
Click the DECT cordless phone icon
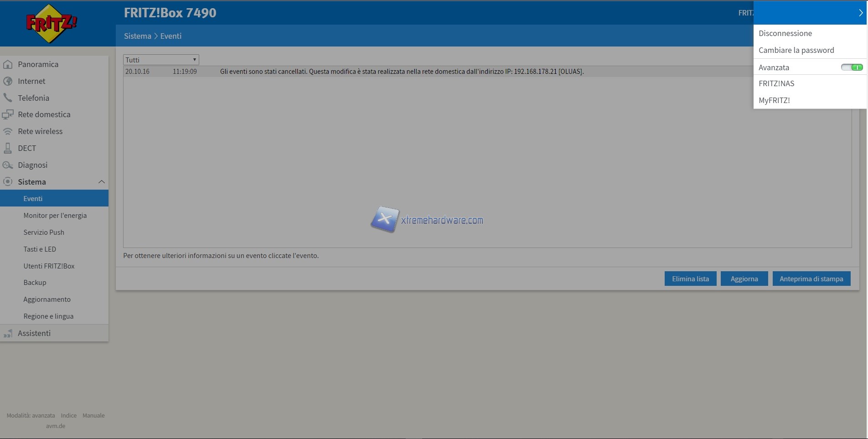(x=8, y=148)
